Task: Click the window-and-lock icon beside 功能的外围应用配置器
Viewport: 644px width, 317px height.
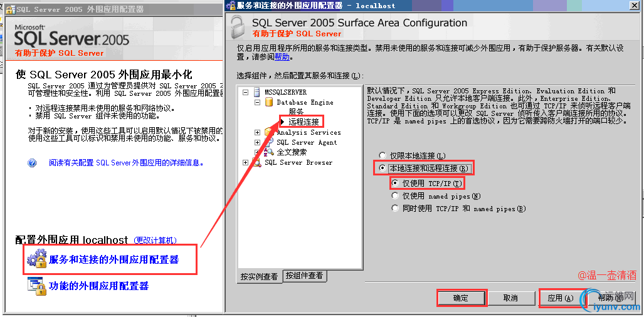Action: [37, 286]
